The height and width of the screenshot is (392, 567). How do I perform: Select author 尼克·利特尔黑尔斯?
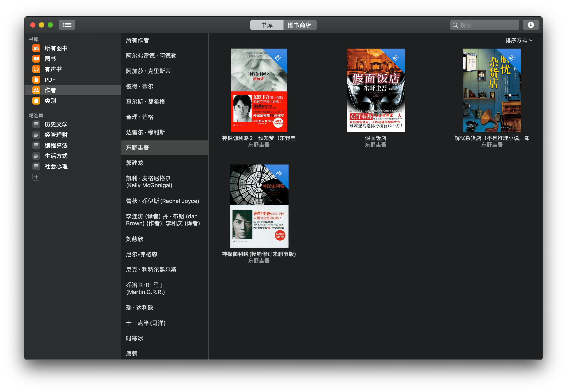pyautogui.click(x=164, y=270)
